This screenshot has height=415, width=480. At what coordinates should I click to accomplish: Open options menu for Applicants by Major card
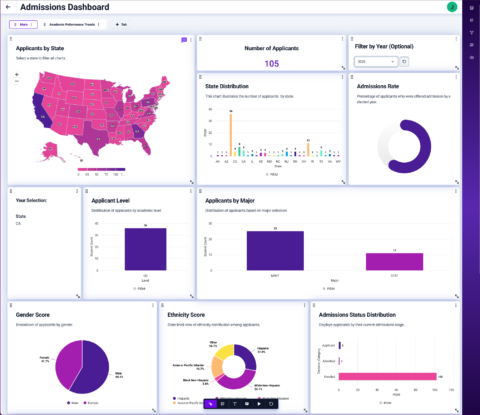[x=456, y=191]
